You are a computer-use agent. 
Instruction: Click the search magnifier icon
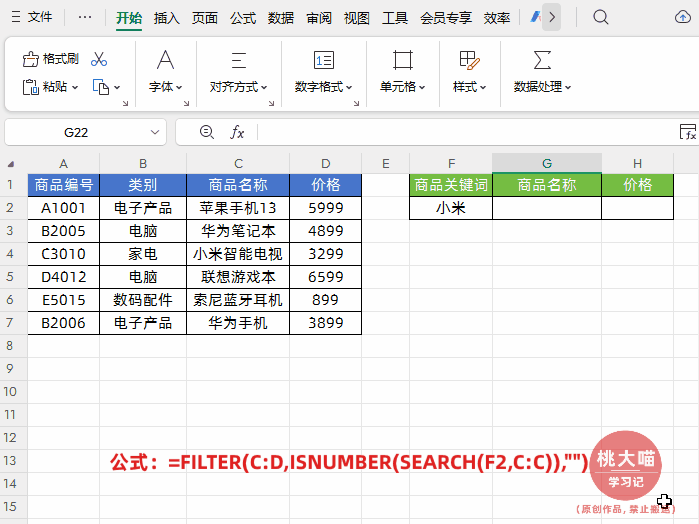click(x=600, y=17)
